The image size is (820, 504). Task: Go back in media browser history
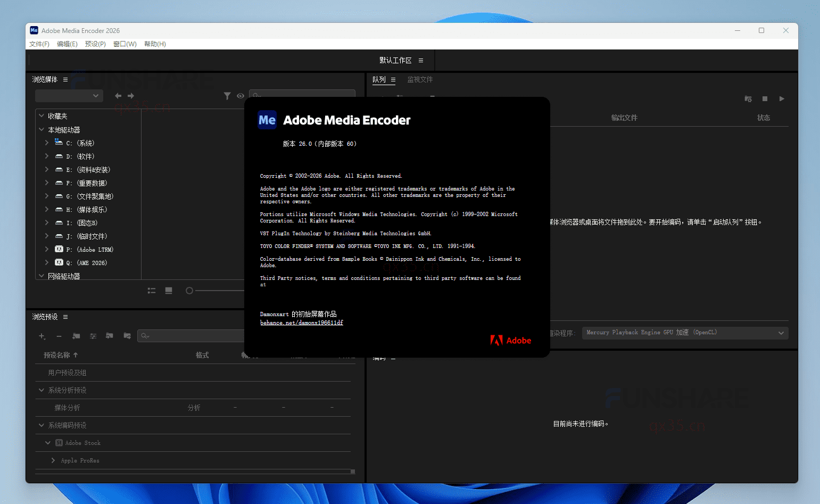118,96
